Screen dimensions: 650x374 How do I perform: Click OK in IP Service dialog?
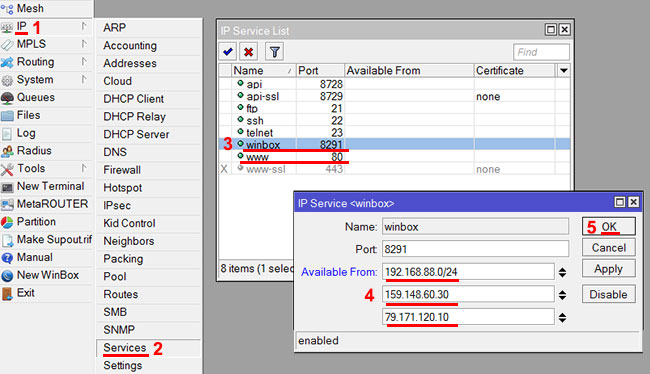point(609,227)
